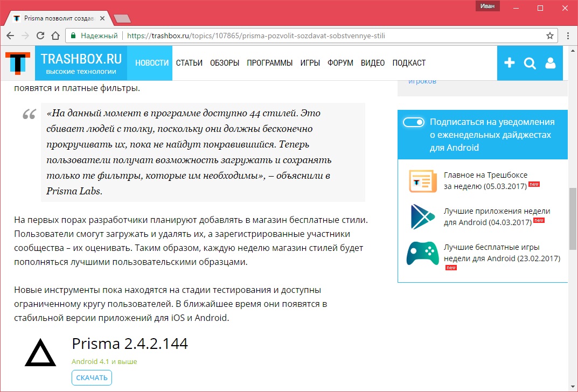Open Главное на Трешбоксе за неделю link
Viewport: 578px width, 392px height.
click(485, 180)
